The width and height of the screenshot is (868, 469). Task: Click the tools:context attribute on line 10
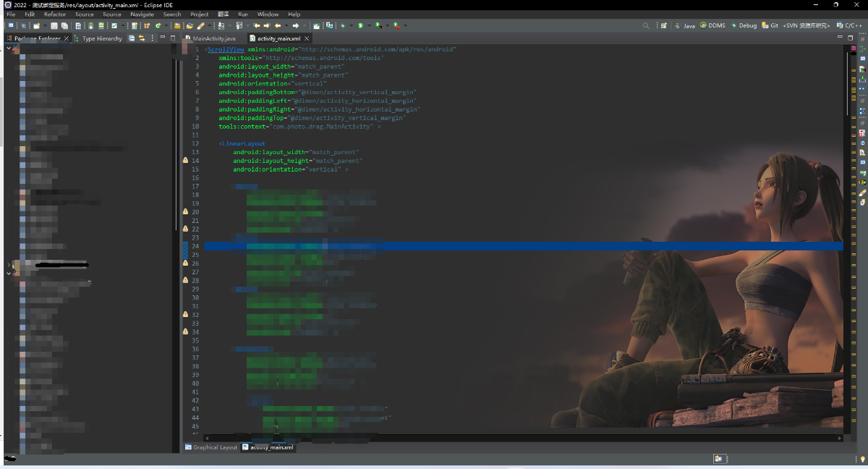[242, 127]
